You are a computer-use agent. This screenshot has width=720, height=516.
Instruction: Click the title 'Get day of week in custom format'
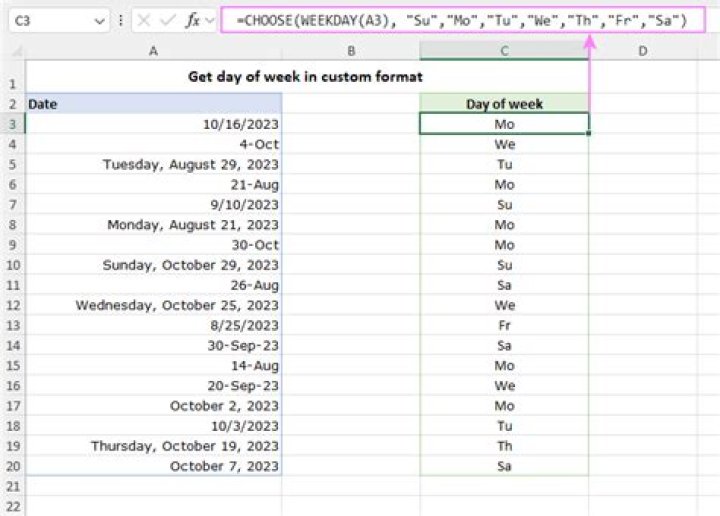pos(306,77)
